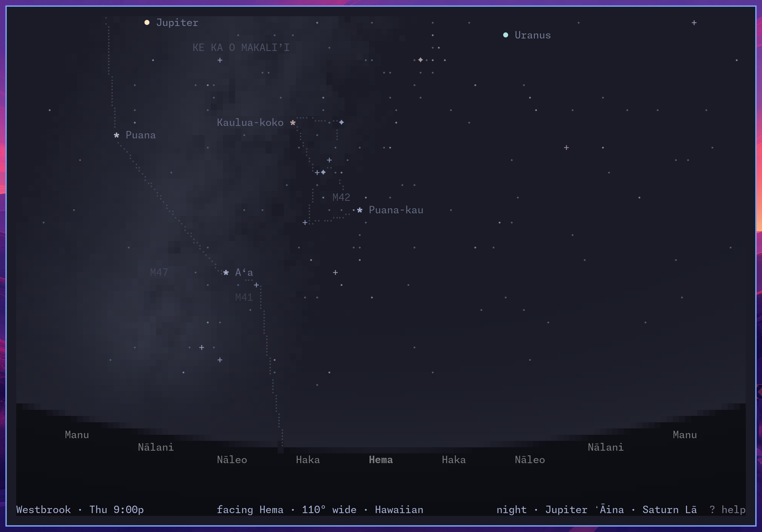762x532 pixels.
Task: Select the Uranus planet dot
Action: [x=506, y=35]
